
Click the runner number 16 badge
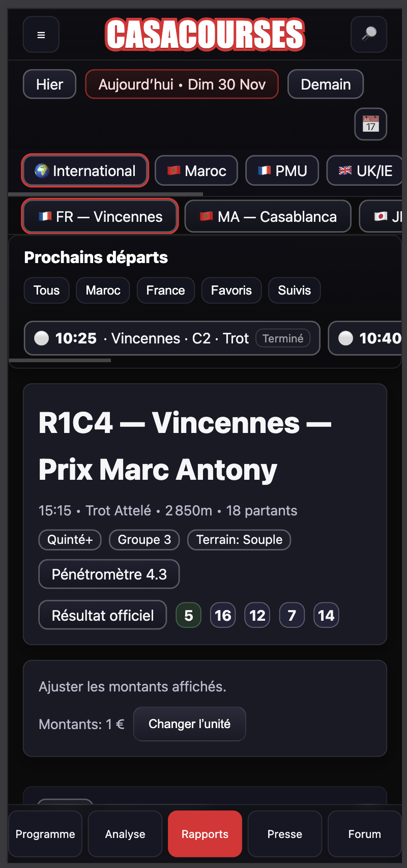point(223,615)
